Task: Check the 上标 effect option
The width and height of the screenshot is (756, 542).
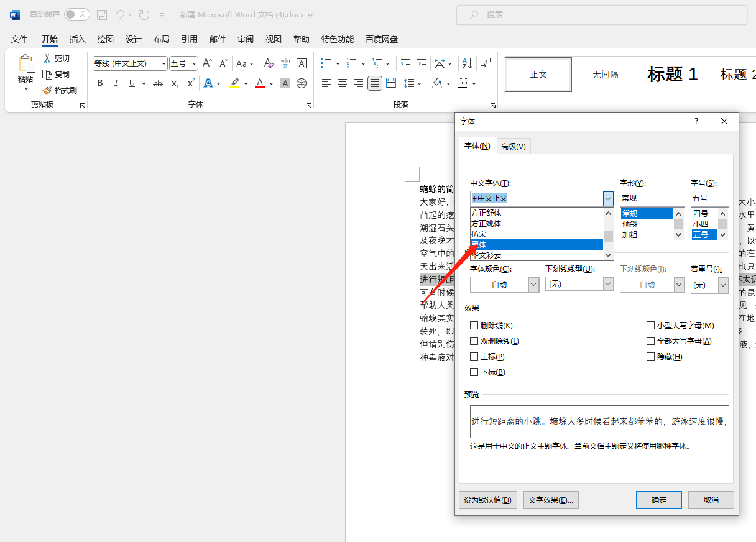Action: point(474,356)
